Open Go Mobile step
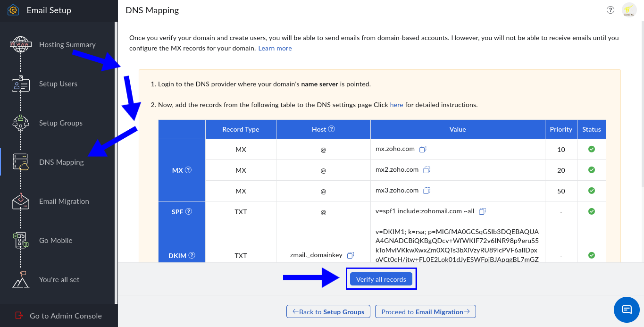Screen dimensions: 644x327 [56, 241]
